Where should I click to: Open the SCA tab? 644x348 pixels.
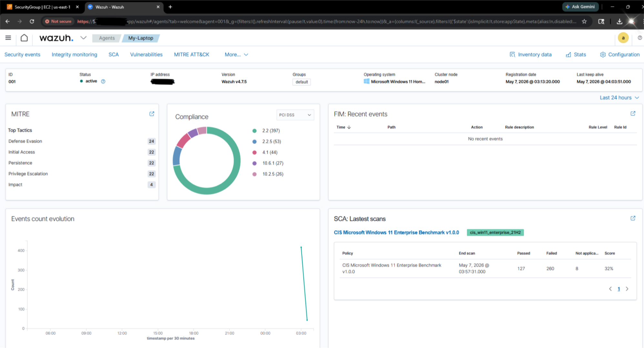coord(114,54)
